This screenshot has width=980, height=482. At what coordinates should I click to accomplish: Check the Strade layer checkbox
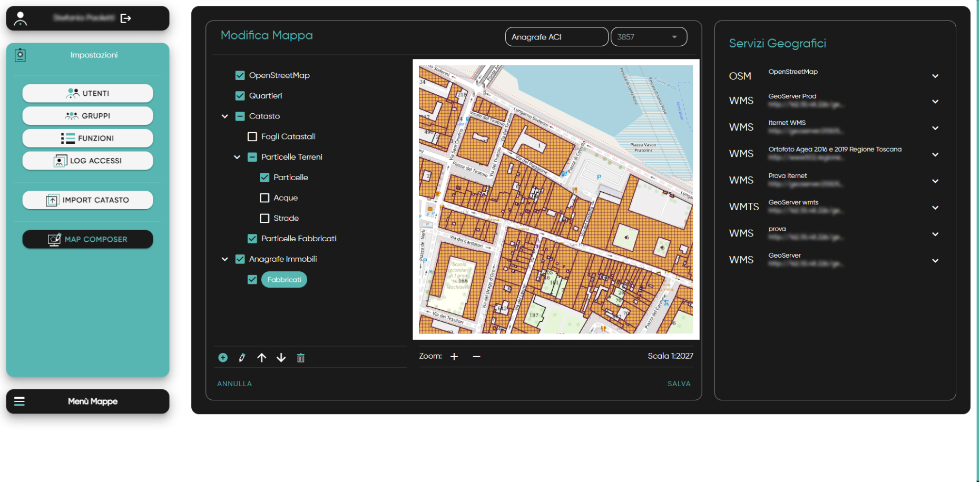coord(264,218)
